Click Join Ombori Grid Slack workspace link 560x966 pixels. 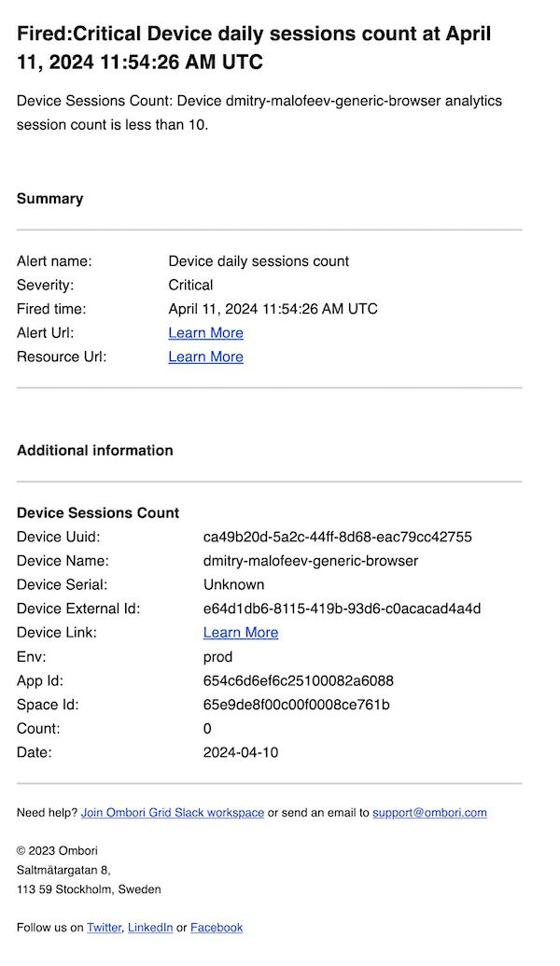pos(173,813)
